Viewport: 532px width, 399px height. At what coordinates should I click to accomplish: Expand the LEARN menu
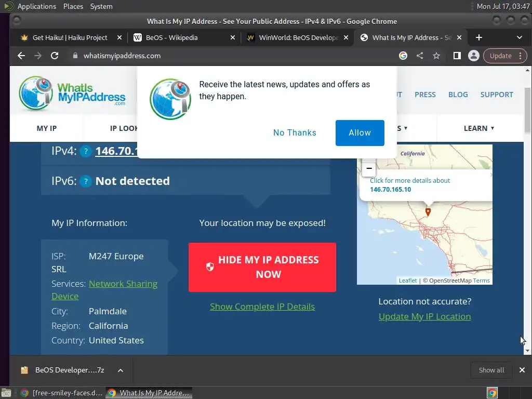click(x=478, y=128)
